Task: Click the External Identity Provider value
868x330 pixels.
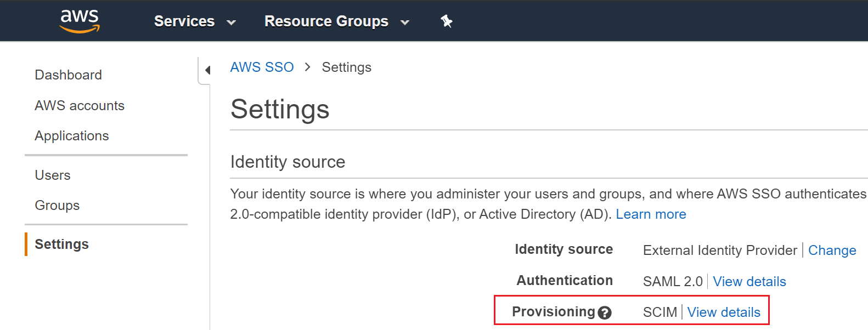Action: pyautogui.click(x=720, y=251)
